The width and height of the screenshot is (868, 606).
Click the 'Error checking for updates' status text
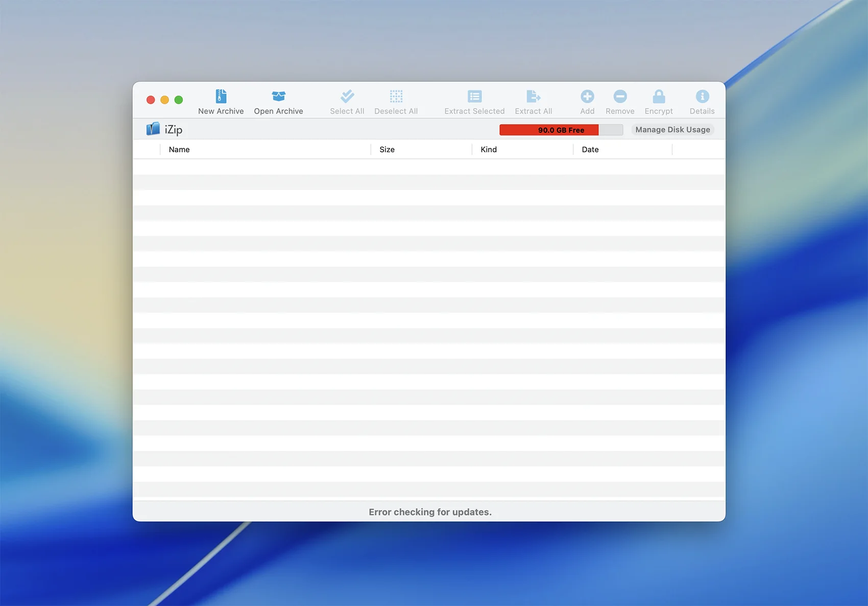pyautogui.click(x=430, y=512)
